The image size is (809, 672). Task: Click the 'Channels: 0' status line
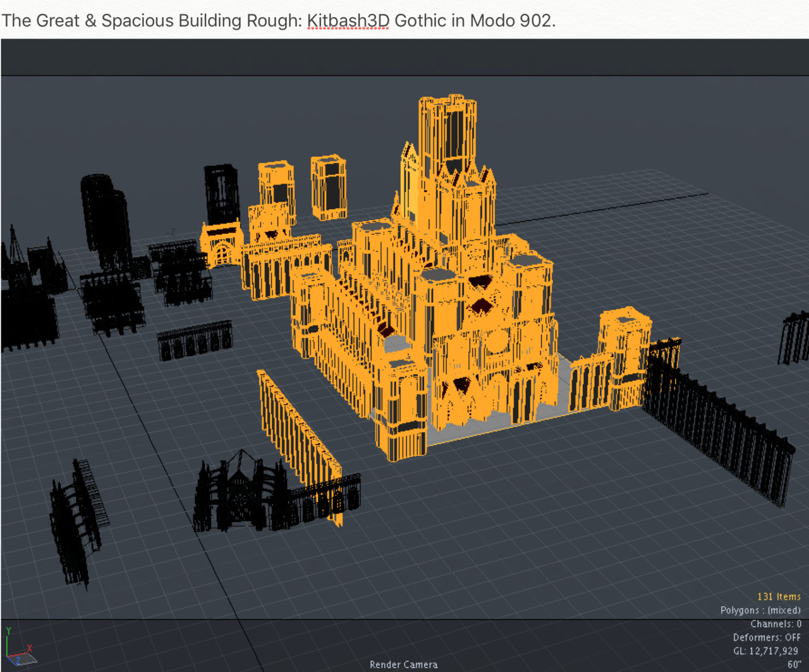[776, 624]
